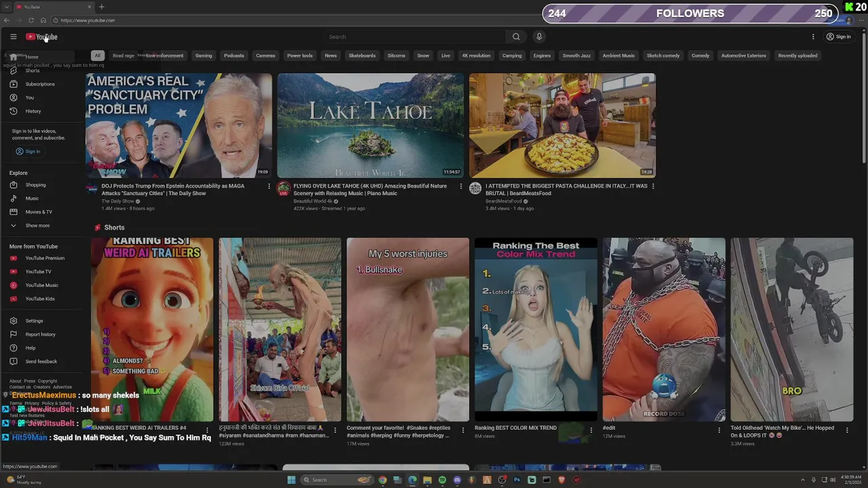Image resolution: width=868 pixels, height=488 pixels.
Task: Click Sign in at top right
Action: 838,37
